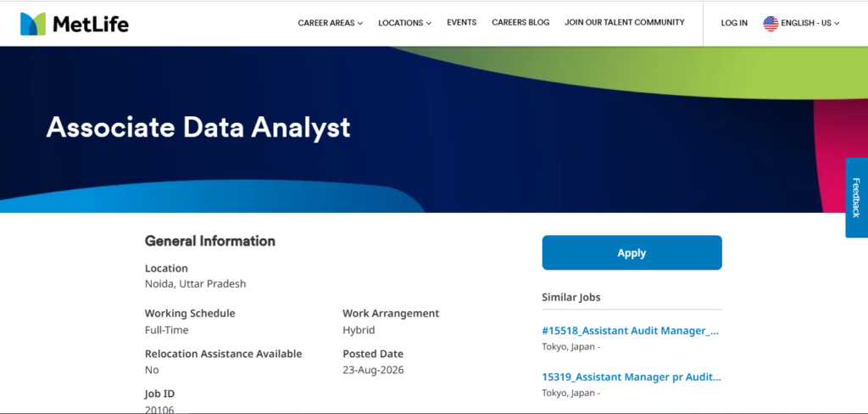Screen dimensions: 868x414
Task: Click the posted date 23-Aug-2026
Action: (373, 370)
